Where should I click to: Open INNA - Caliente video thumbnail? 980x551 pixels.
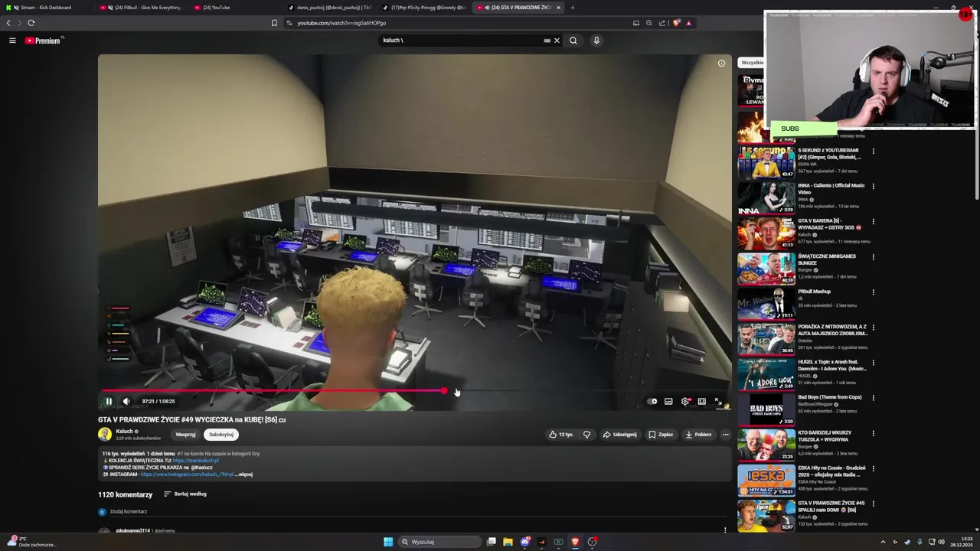[766, 198]
